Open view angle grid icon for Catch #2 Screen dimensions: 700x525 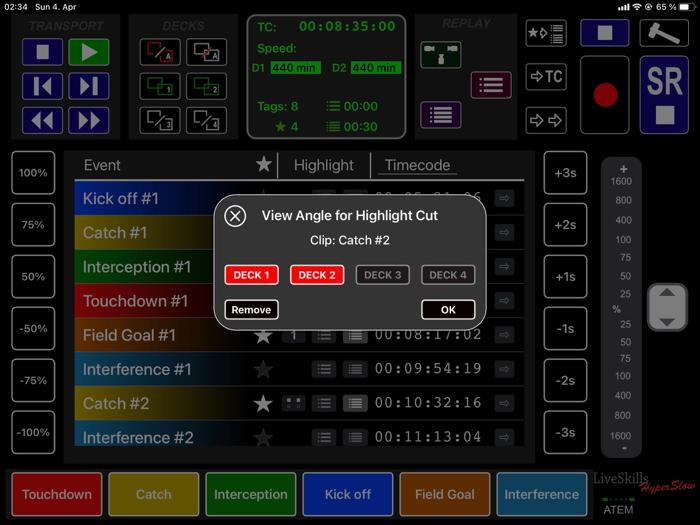point(293,404)
